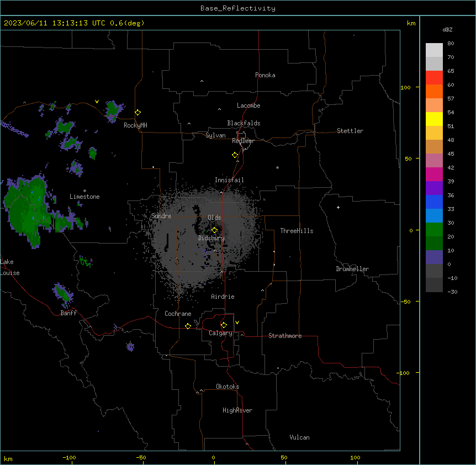Click the yellow V marker northwest of RockyMH
Screen dimensions: 476x465
click(97, 102)
